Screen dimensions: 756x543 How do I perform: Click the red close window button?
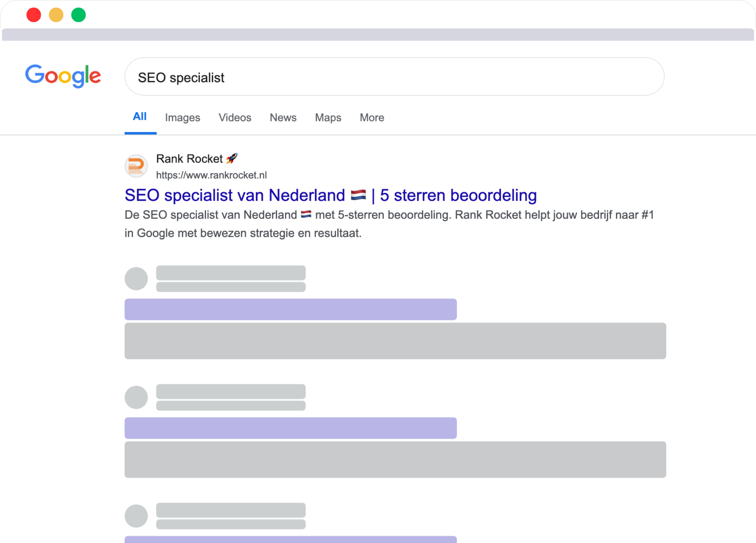34,15
